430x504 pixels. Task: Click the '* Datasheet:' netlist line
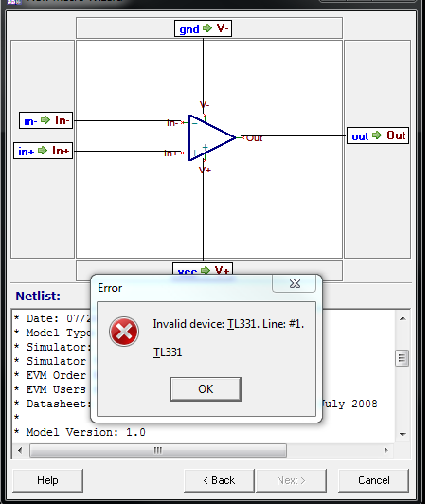[x=52, y=404]
